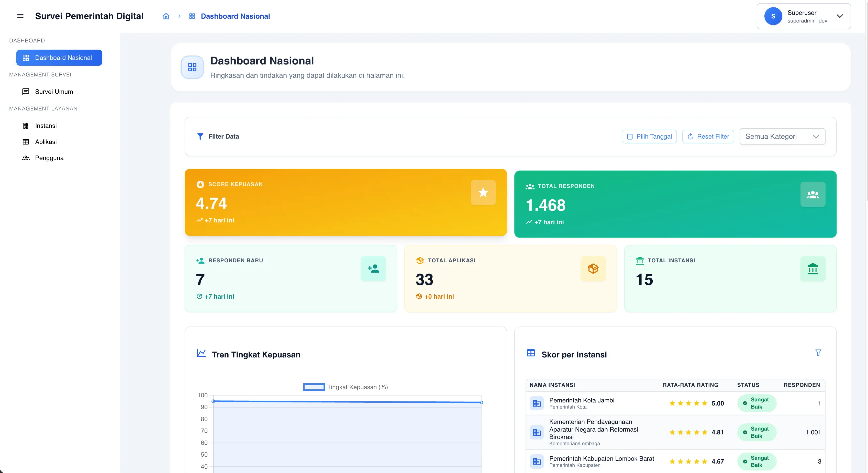Click the bank icon on Total Instansi card

click(x=813, y=268)
